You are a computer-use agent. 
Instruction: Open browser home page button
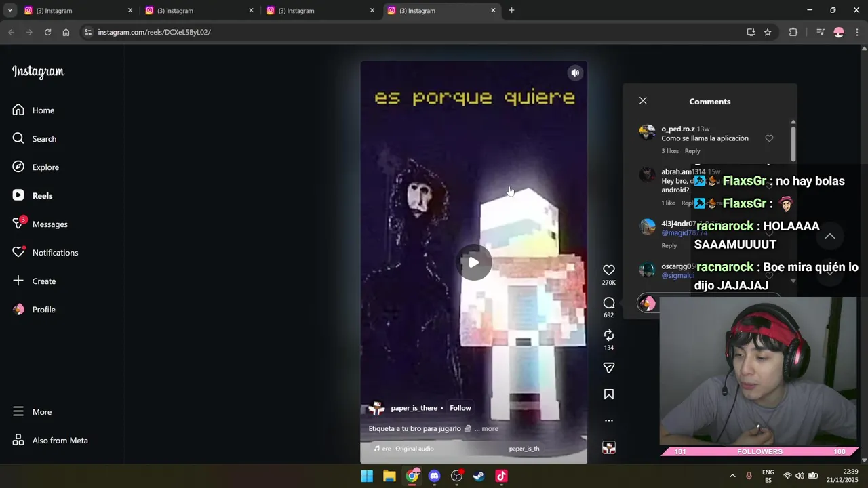[x=66, y=32]
